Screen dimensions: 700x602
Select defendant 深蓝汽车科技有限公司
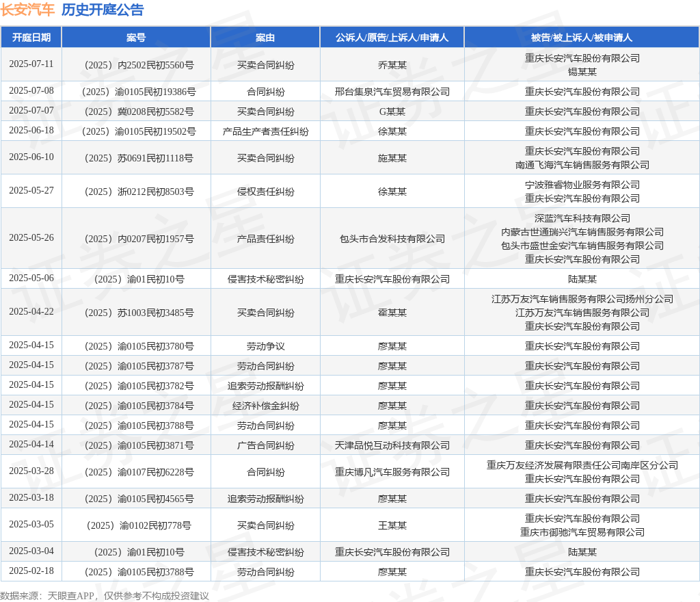[582, 218]
